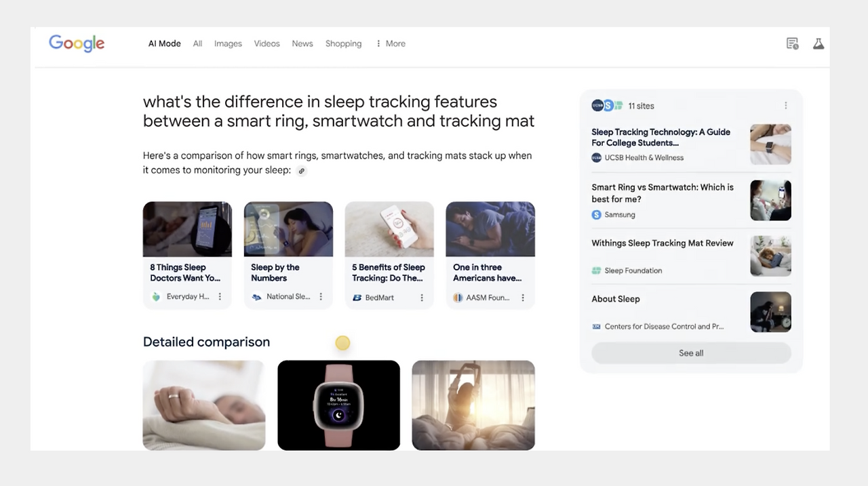Switch to the Shopping tab

click(343, 43)
